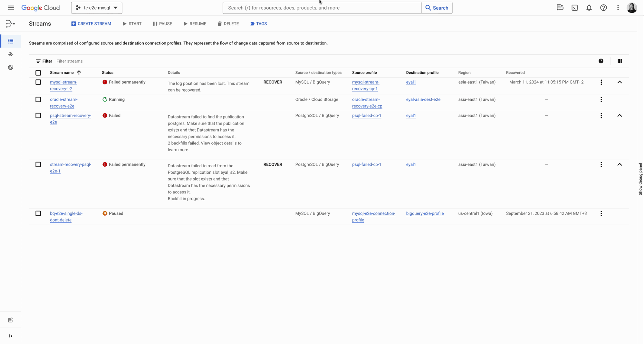
Task: Click the table help icon beside filter
Action: (601, 61)
